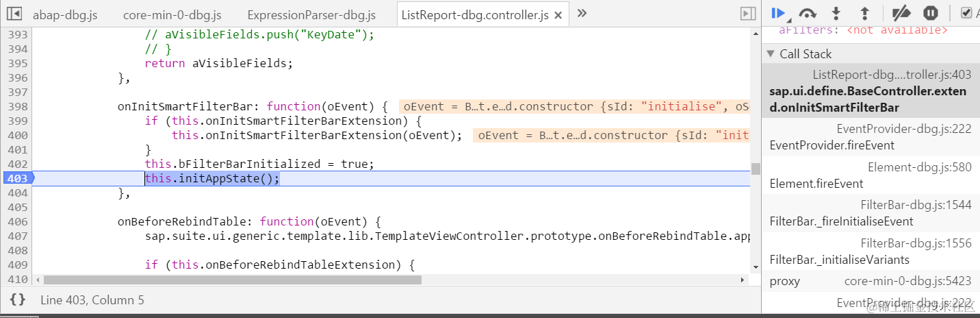Image resolution: width=980 pixels, height=318 pixels.
Task: Show the file navigator sidebar
Action: [x=14, y=14]
